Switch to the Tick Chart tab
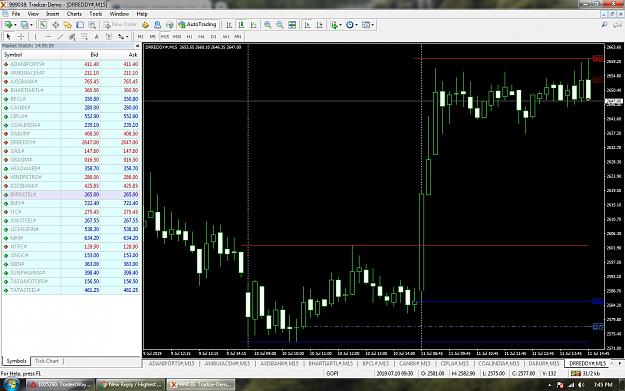The width and height of the screenshot is (625, 391). pos(47,361)
